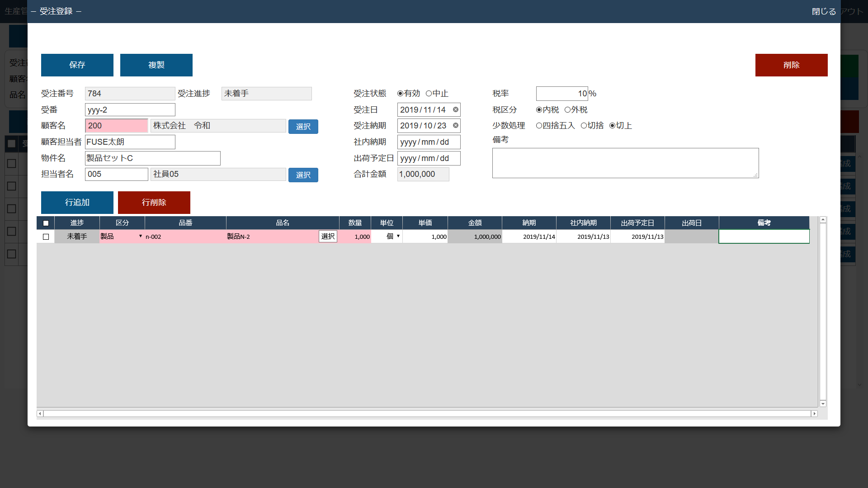868x488 pixels.
Task: Clear the 受注日 date with its x icon
Action: [x=456, y=109]
